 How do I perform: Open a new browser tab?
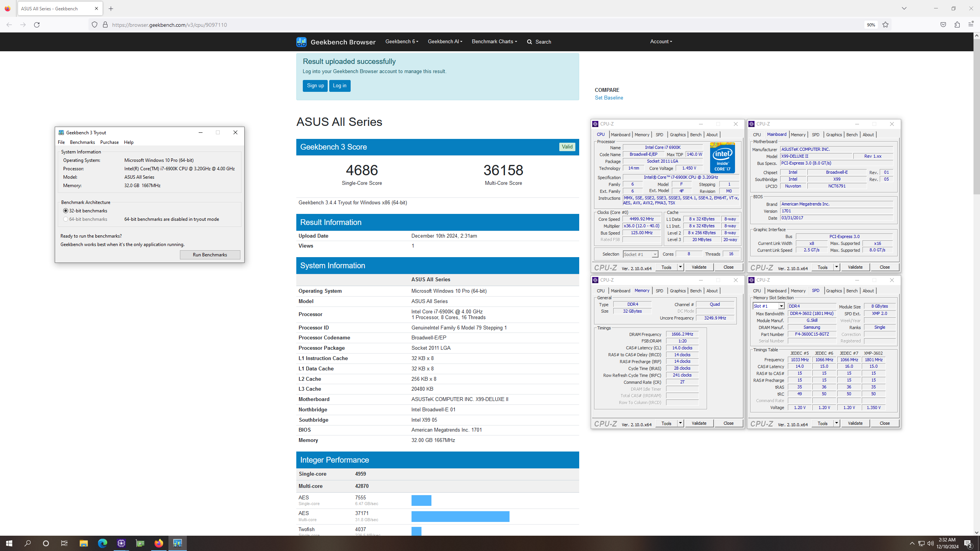coord(111,8)
